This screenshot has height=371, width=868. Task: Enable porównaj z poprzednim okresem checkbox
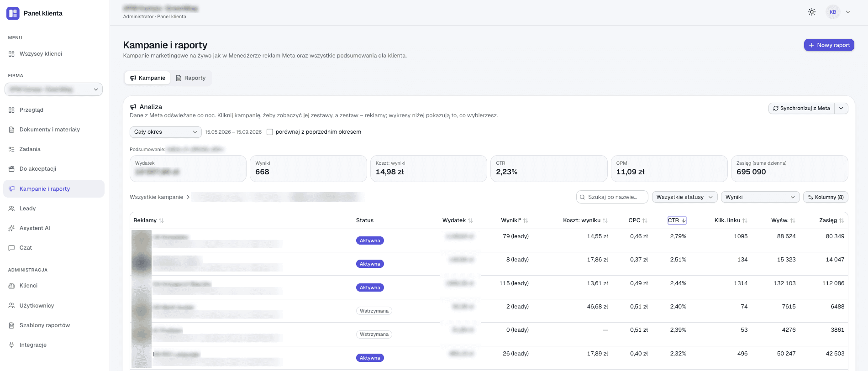click(x=270, y=132)
